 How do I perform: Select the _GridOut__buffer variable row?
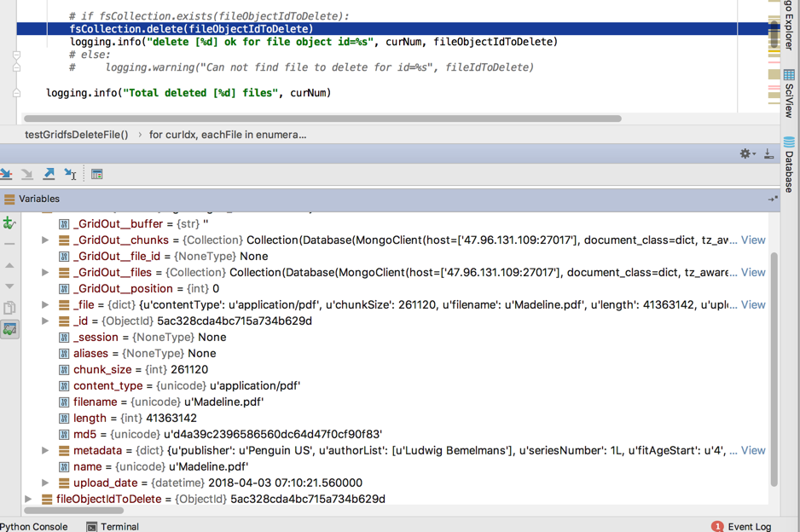click(x=396, y=223)
